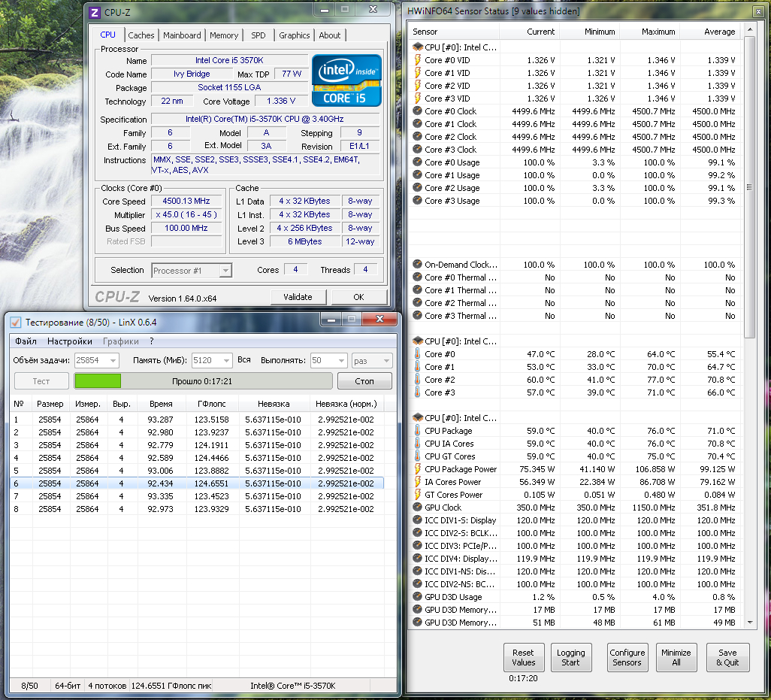Viewport: 771px width, 700px height.
Task: Click thermometer icon beside Core #3 temperature
Action: [x=418, y=392]
